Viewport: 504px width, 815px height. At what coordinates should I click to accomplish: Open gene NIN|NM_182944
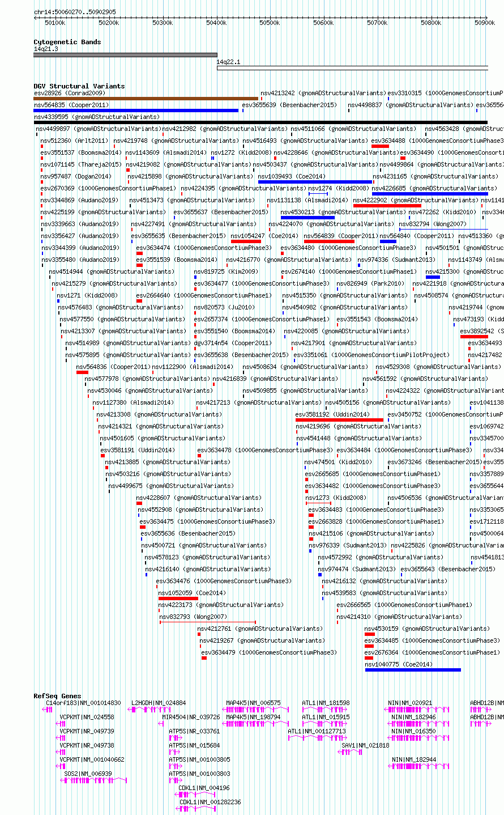(x=413, y=759)
